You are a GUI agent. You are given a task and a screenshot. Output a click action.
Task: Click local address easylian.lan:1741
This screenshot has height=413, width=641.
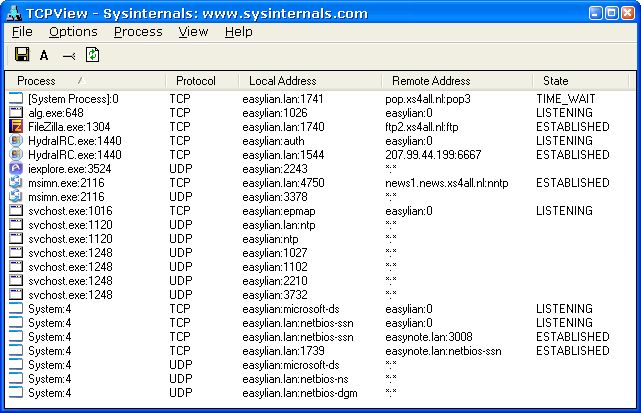(283, 99)
